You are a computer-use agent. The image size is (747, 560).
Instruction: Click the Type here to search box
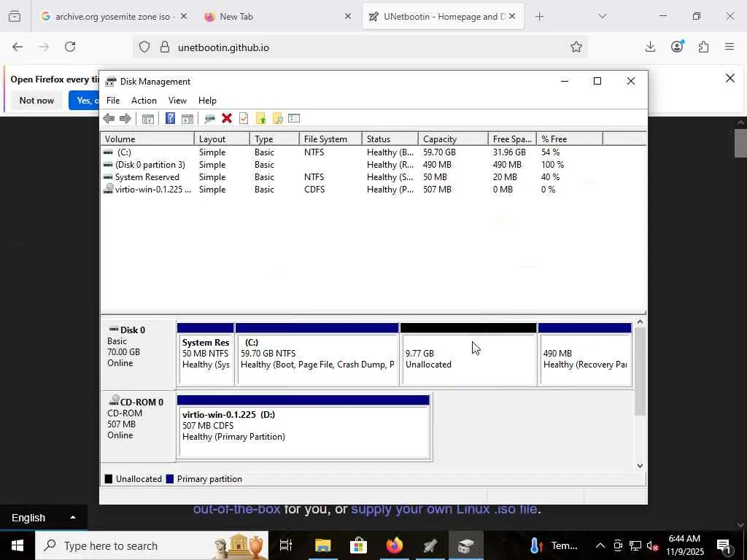point(152,545)
